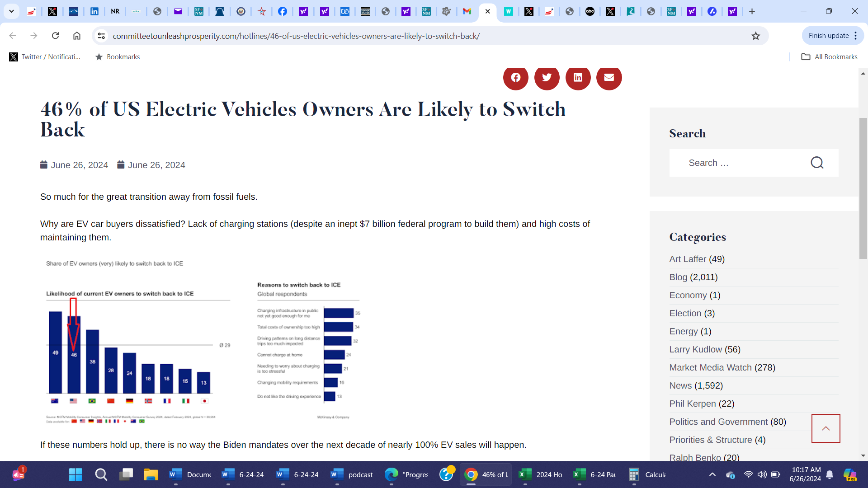Open Chrome menu three dots
The image size is (868, 488).
pos(856,36)
